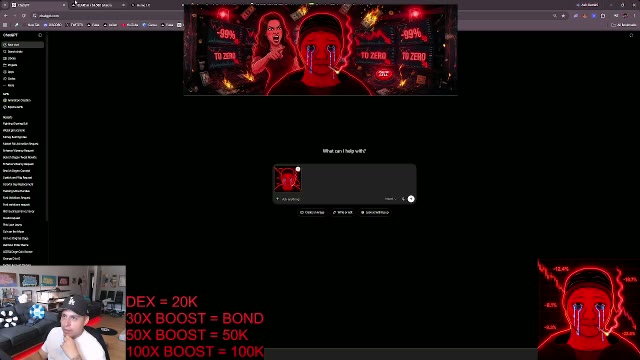
Task: Expand the More item in the sidebar
Action: (x=22, y=85)
